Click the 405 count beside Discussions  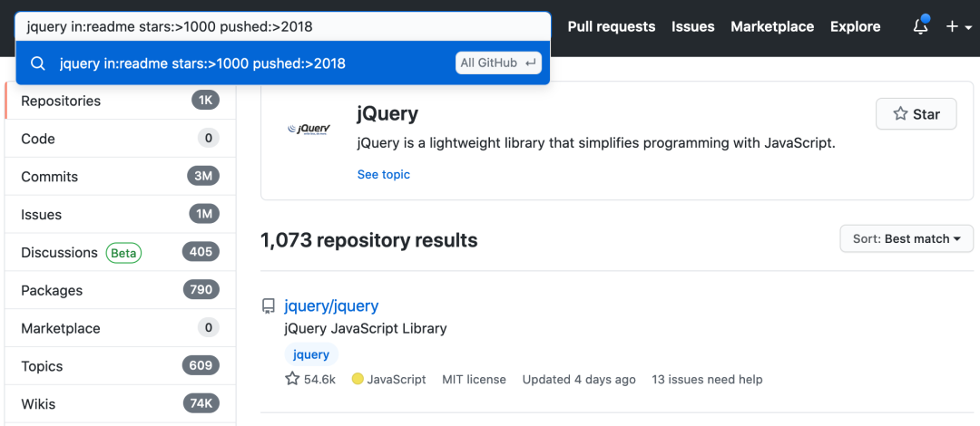(x=201, y=252)
